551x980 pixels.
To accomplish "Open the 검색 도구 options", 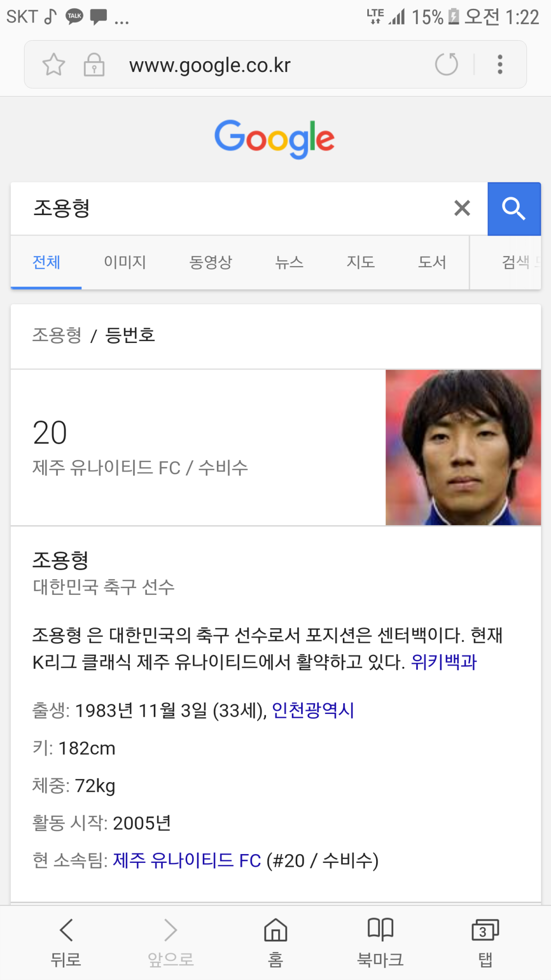I will [520, 262].
